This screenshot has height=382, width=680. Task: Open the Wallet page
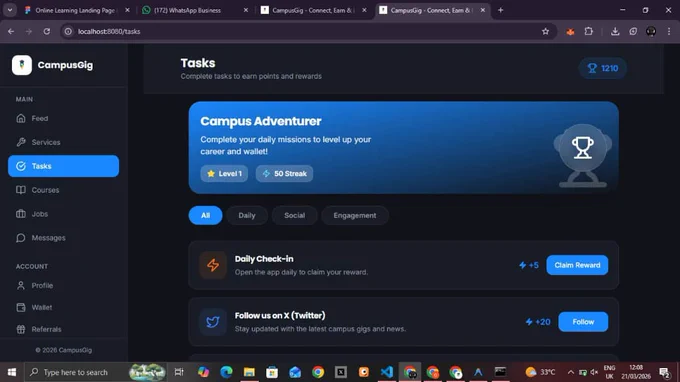(63, 307)
